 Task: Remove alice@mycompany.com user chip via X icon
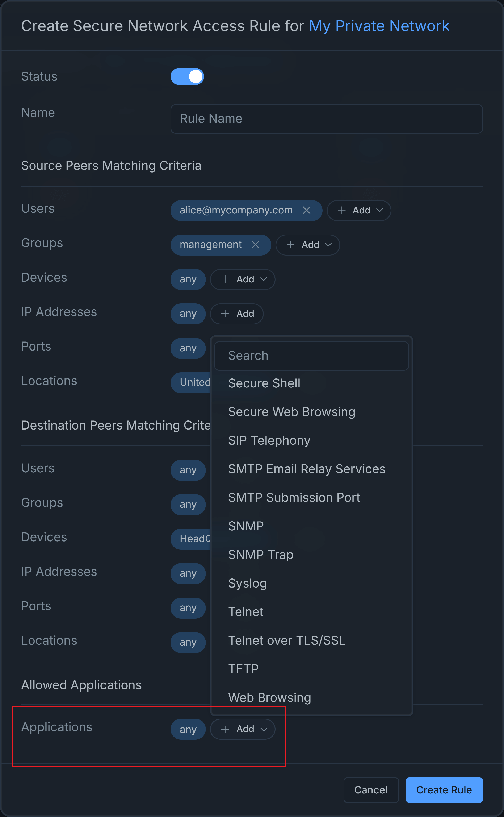point(306,210)
